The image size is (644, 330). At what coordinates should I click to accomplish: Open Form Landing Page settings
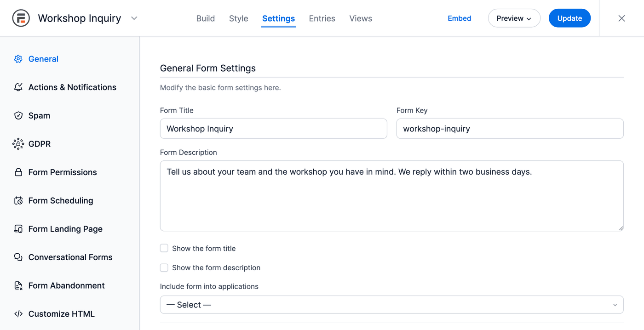(x=65, y=229)
